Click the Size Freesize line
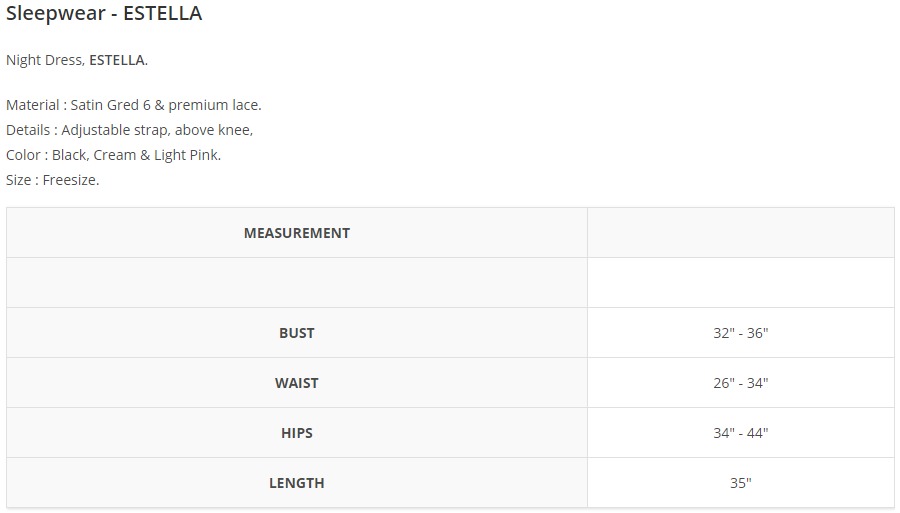Viewport: 900px width, 513px height. tap(53, 180)
